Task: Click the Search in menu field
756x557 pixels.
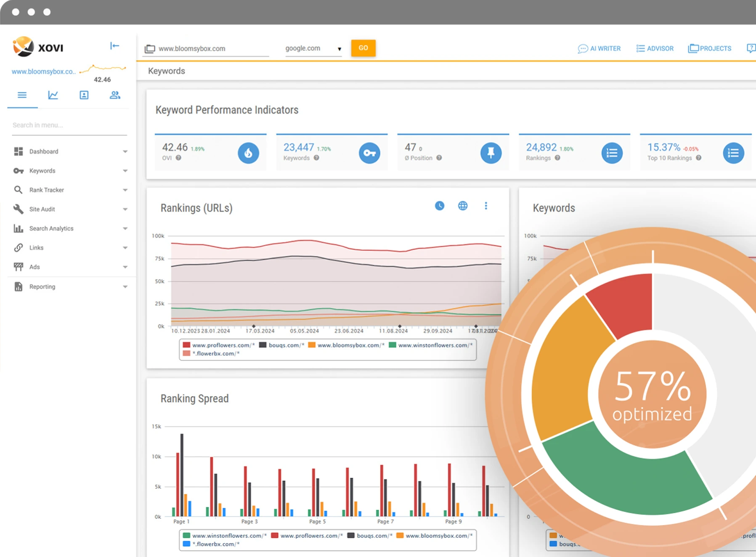Action: pos(69,125)
